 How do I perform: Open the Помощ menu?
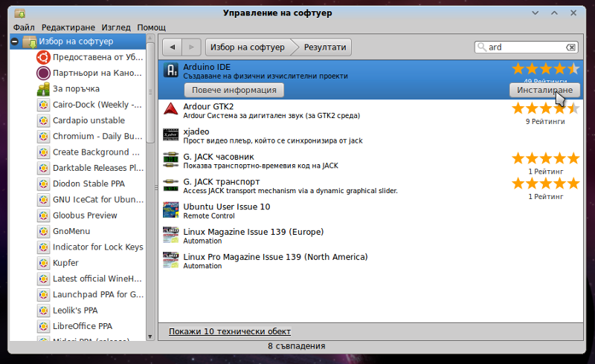[152, 27]
